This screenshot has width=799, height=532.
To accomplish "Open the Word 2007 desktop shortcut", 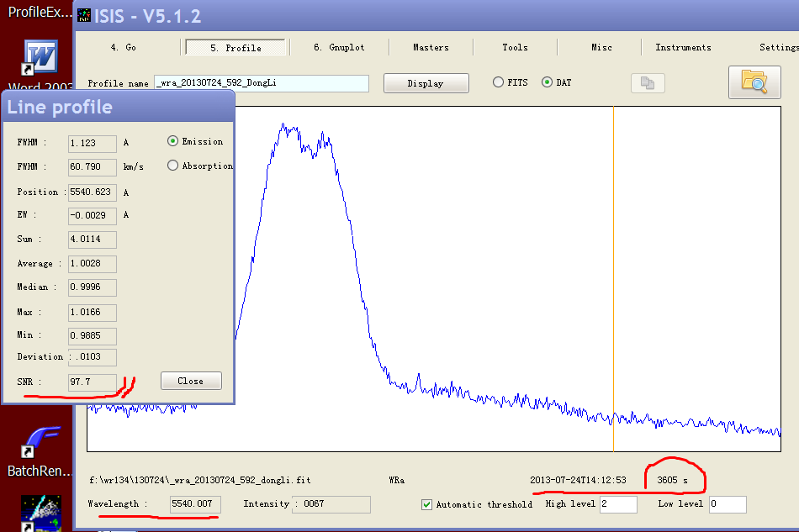I will [40, 60].
